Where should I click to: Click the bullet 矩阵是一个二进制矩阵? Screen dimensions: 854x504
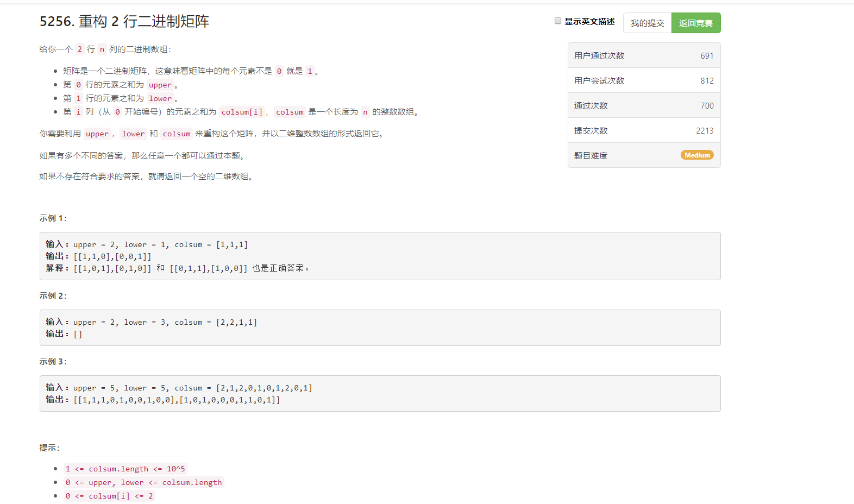191,71
